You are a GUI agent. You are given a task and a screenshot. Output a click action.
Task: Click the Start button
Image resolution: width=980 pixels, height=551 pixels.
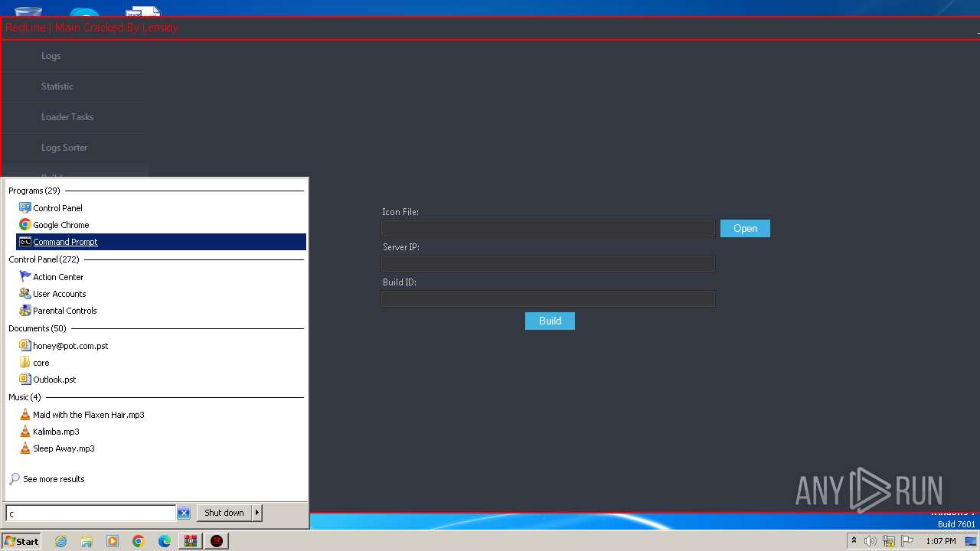[x=21, y=541]
